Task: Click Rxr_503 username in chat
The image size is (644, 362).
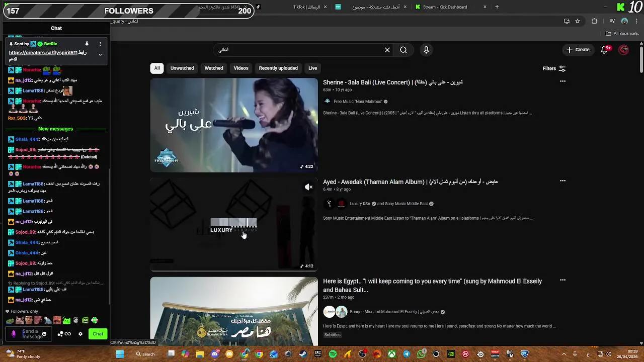Action: (17, 118)
